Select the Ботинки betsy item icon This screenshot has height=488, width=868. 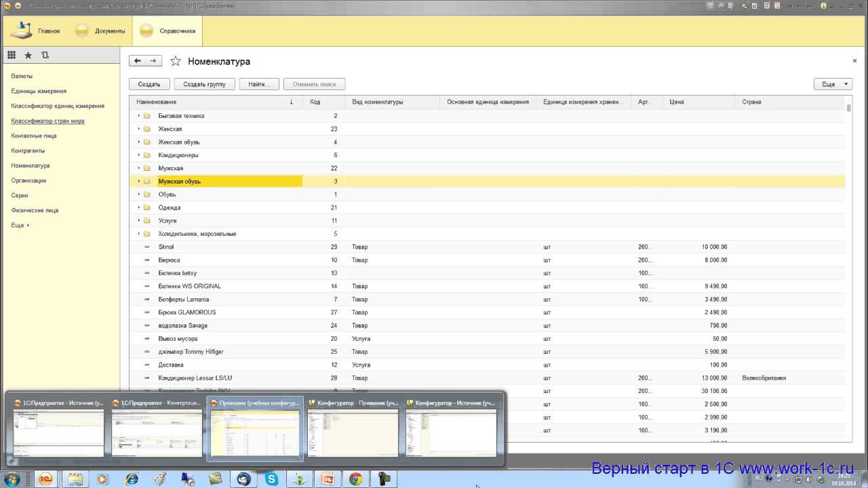(146, 273)
